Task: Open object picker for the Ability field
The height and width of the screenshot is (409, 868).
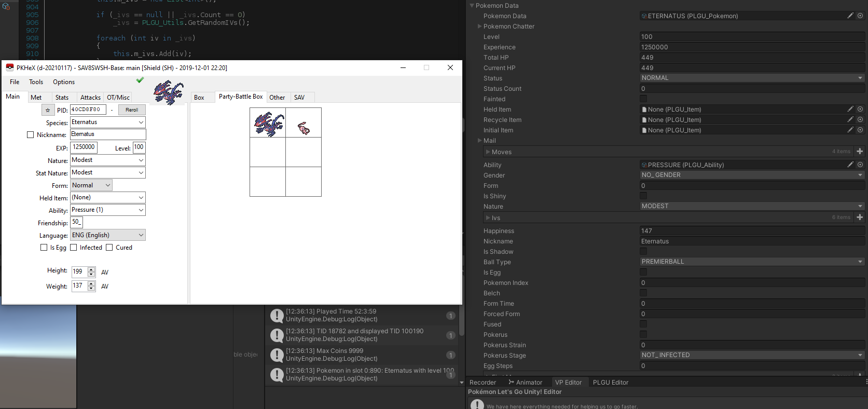Action: (x=860, y=165)
